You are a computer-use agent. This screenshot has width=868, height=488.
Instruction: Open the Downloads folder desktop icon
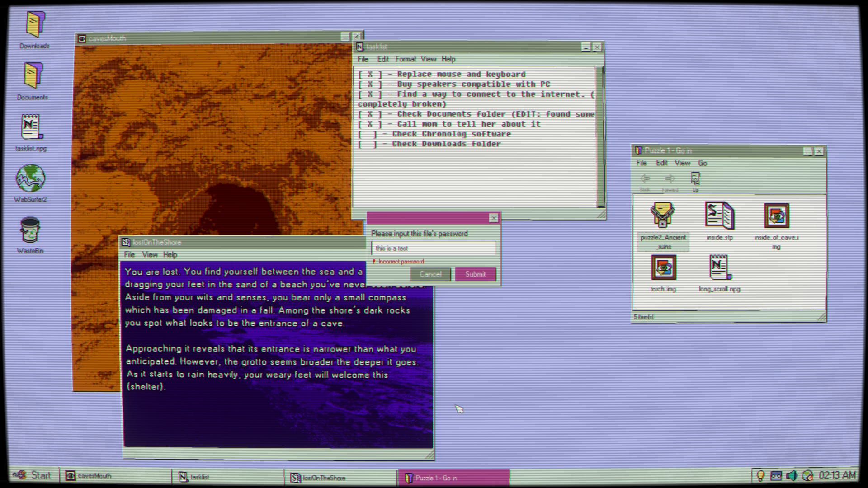pos(35,25)
